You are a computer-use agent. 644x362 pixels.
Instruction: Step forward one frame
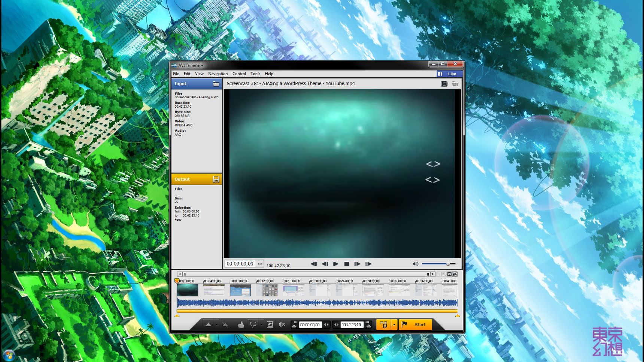click(358, 264)
